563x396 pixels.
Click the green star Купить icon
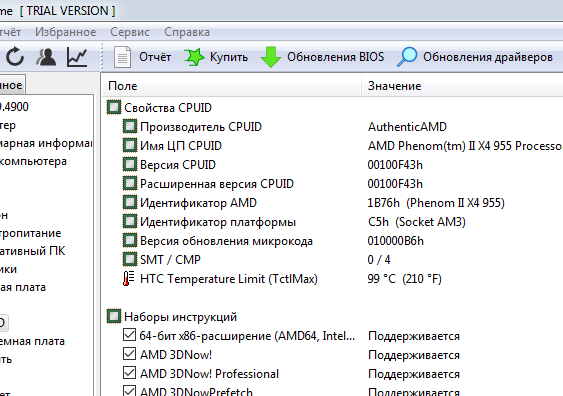click(x=194, y=57)
